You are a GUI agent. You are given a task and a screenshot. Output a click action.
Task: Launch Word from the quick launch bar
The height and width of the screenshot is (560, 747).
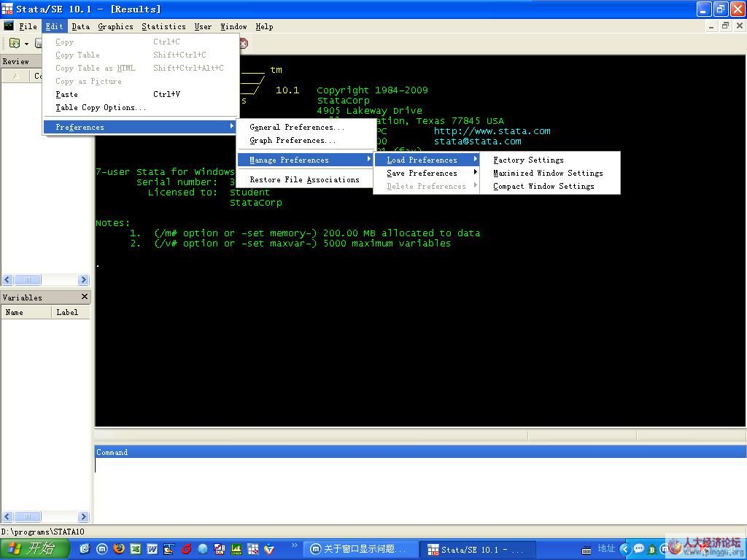coord(152,549)
